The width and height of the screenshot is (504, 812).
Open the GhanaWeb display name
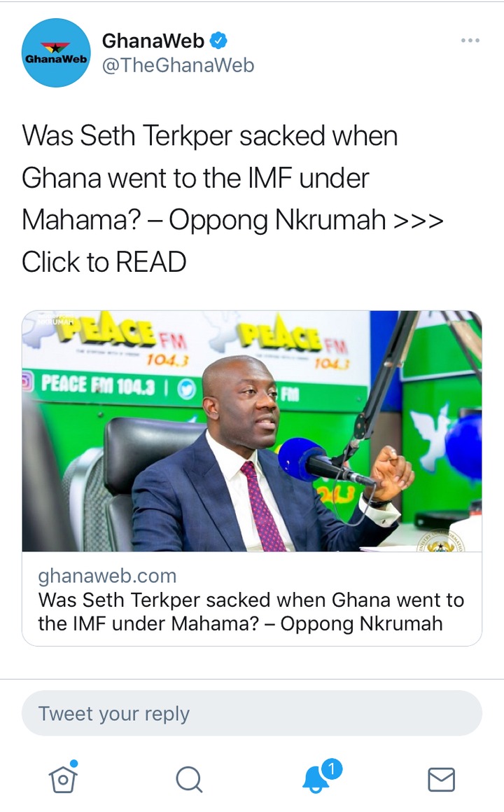tap(153, 41)
